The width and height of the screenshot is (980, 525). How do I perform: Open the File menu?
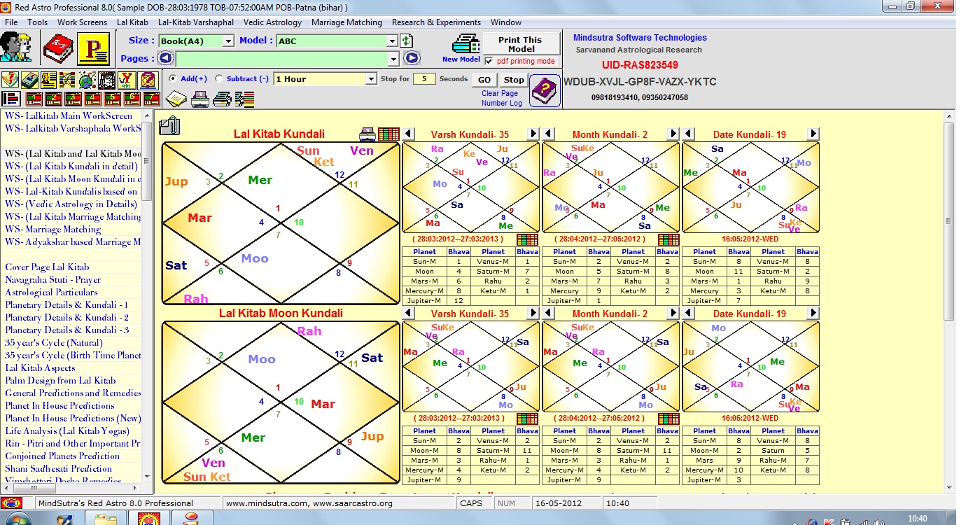coord(11,22)
